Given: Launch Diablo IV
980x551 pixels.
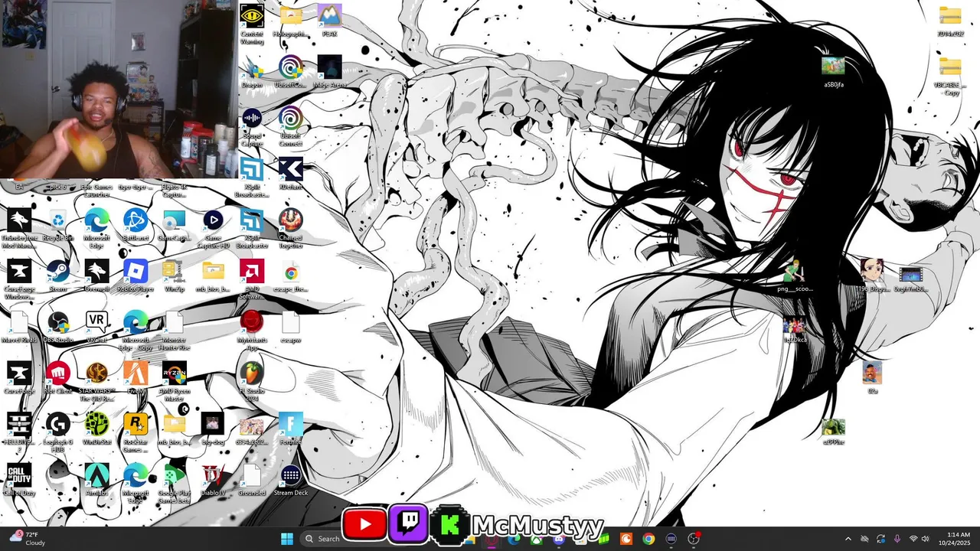Looking at the screenshot, I should [213, 480].
